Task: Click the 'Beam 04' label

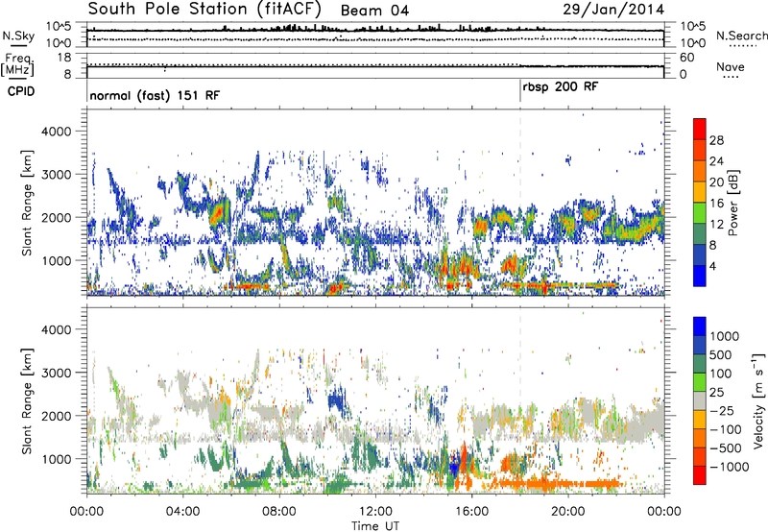Action: point(374,11)
